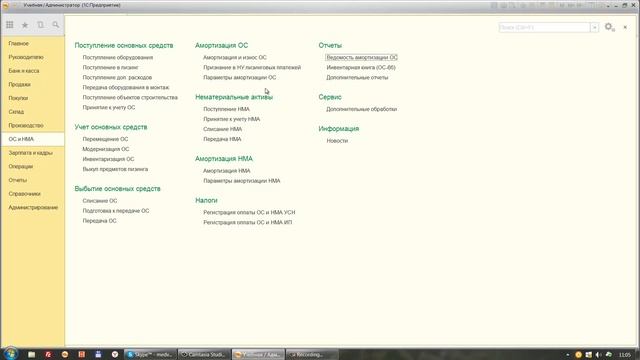Switch to Skype taskbar window
Viewport: 640px width, 360px height.
pyautogui.click(x=150, y=355)
